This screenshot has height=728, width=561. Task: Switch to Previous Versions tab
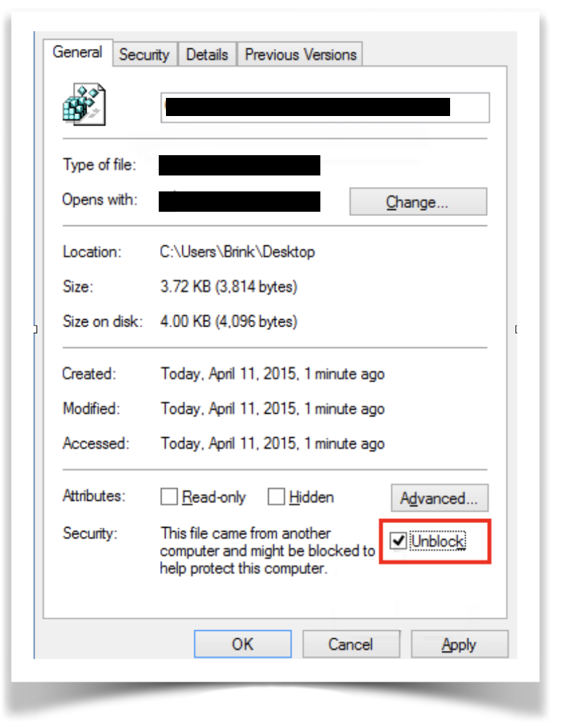pyautogui.click(x=300, y=55)
